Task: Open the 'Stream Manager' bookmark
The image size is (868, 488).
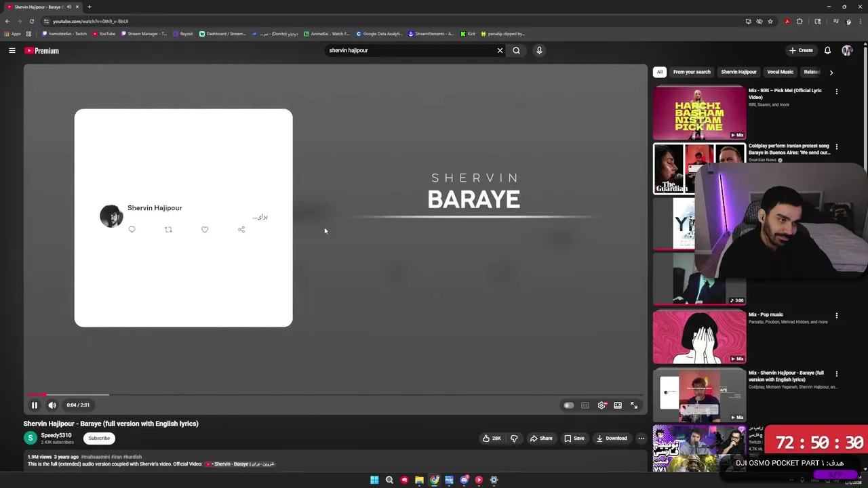Action: [x=144, y=34]
